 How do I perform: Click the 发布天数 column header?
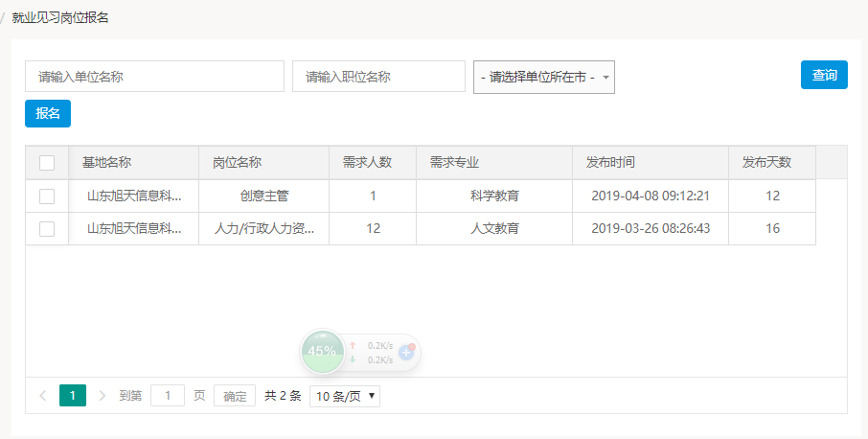[x=766, y=163]
